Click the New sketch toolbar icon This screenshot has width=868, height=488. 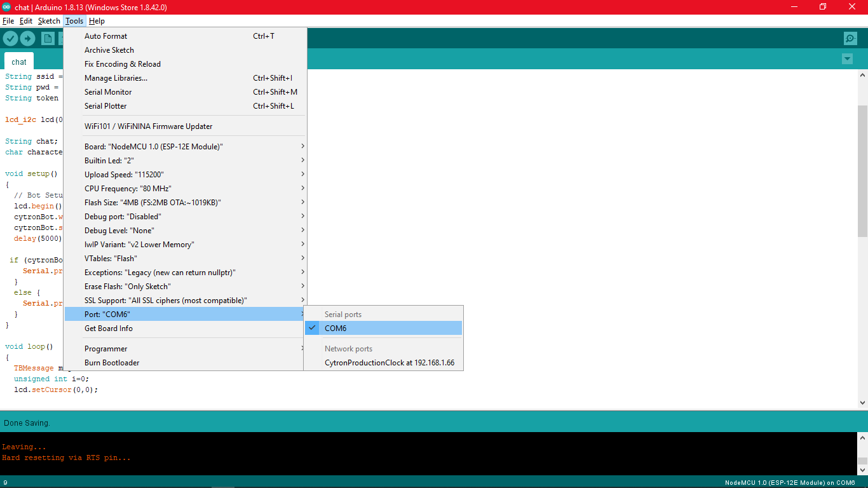tap(48, 39)
